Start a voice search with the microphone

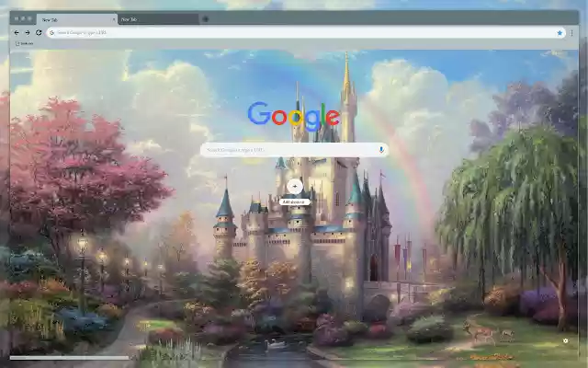click(381, 150)
